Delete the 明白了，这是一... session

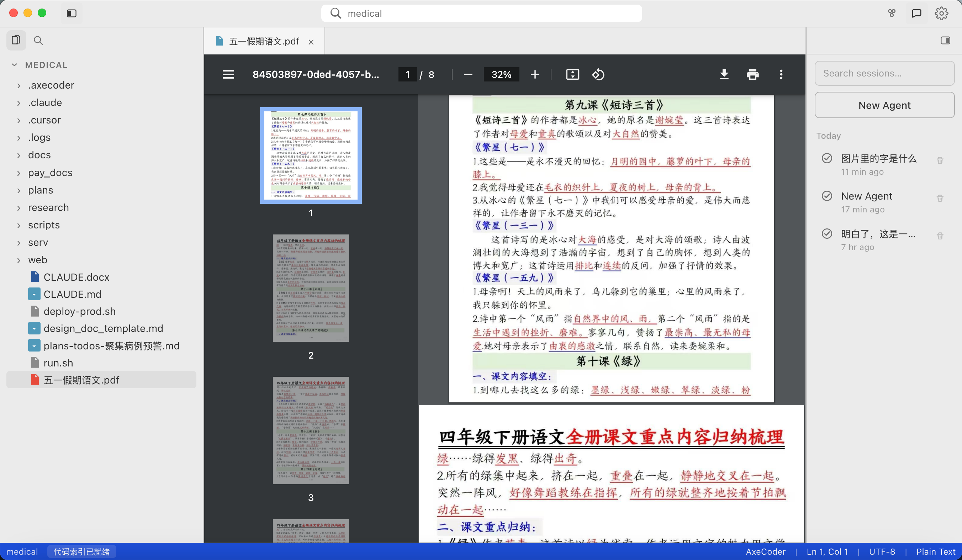[x=940, y=236]
